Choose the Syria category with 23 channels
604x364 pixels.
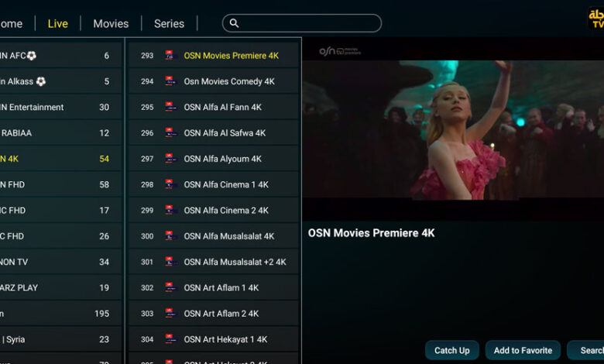58,339
